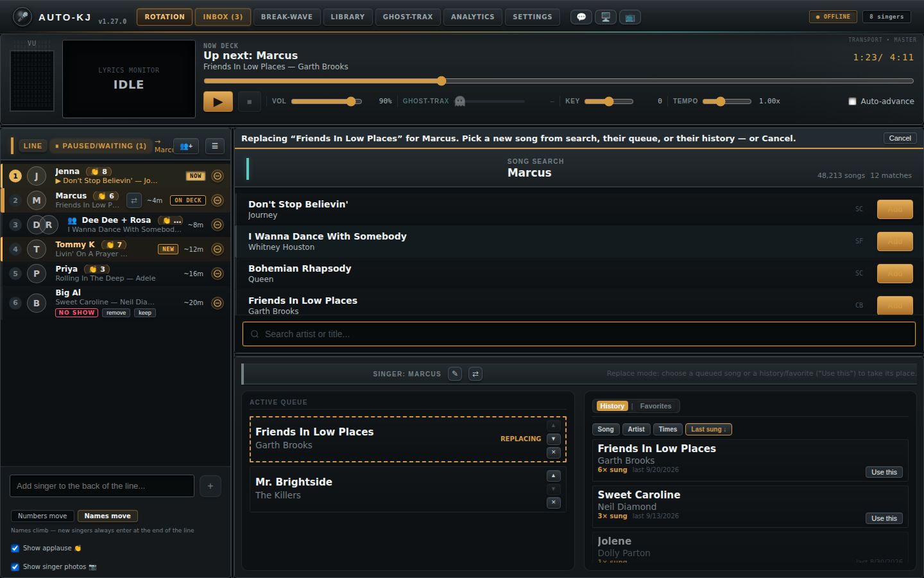924x578 pixels.
Task: Click the plus button to add singer
Action: pos(210,486)
